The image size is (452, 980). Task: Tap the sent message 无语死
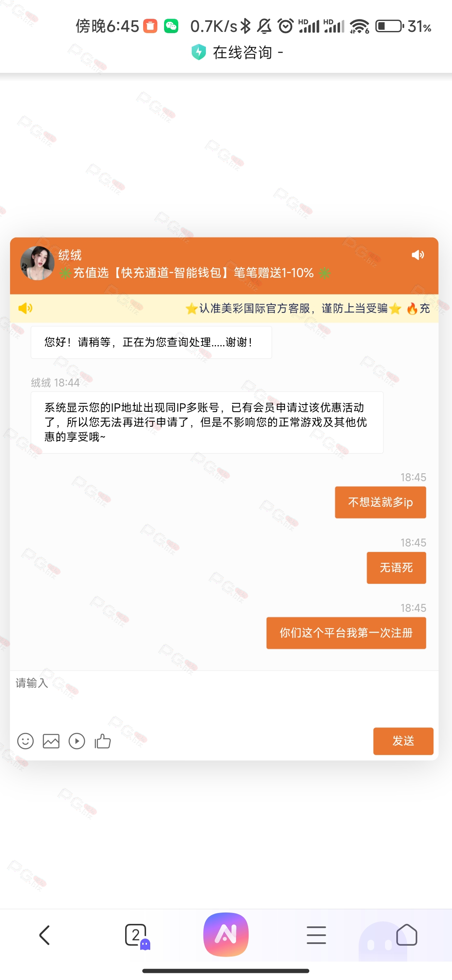tap(396, 567)
